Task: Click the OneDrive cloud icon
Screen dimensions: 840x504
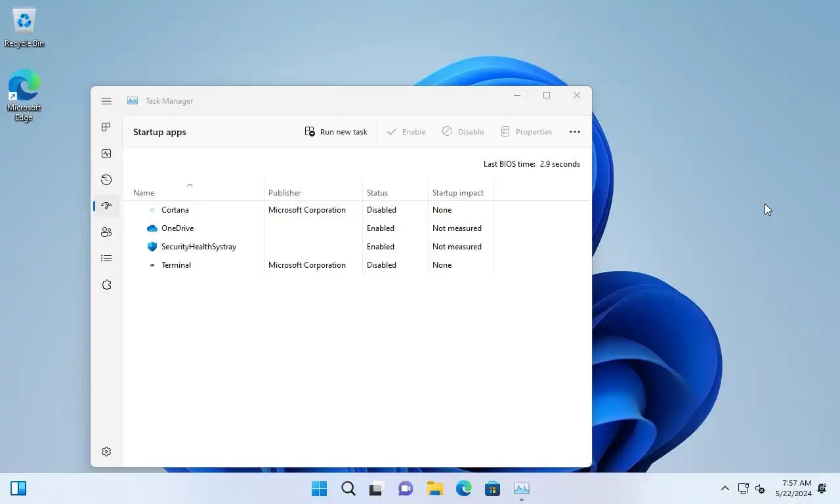Action: pyautogui.click(x=152, y=228)
